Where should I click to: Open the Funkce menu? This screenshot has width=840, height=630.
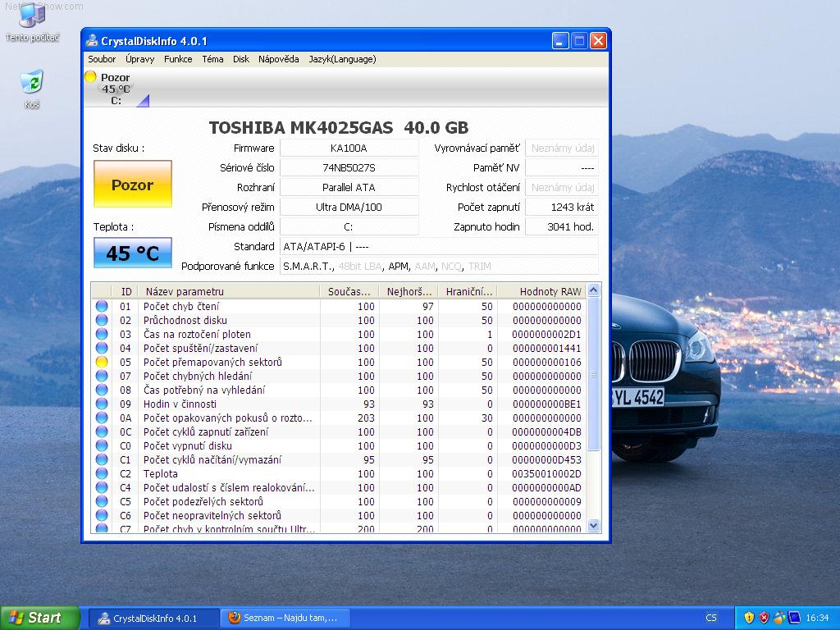(x=178, y=59)
